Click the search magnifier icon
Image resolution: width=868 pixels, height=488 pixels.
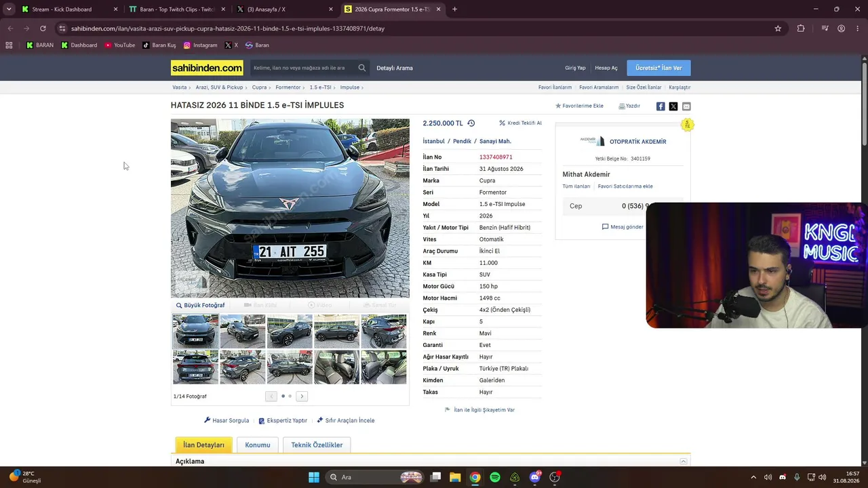pyautogui.click(x=362, y=68)
